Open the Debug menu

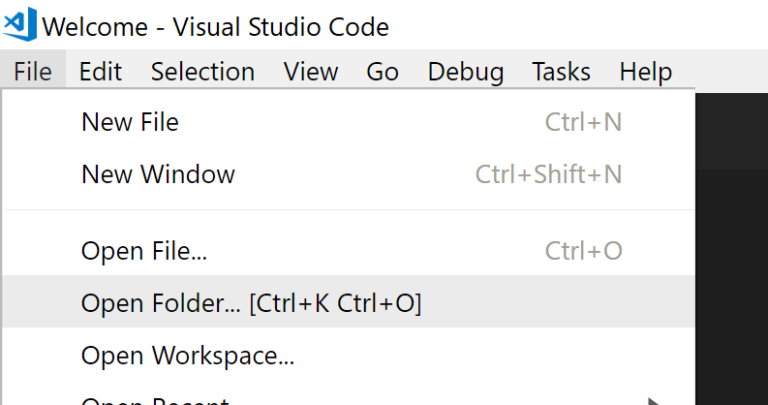(465, 72)
